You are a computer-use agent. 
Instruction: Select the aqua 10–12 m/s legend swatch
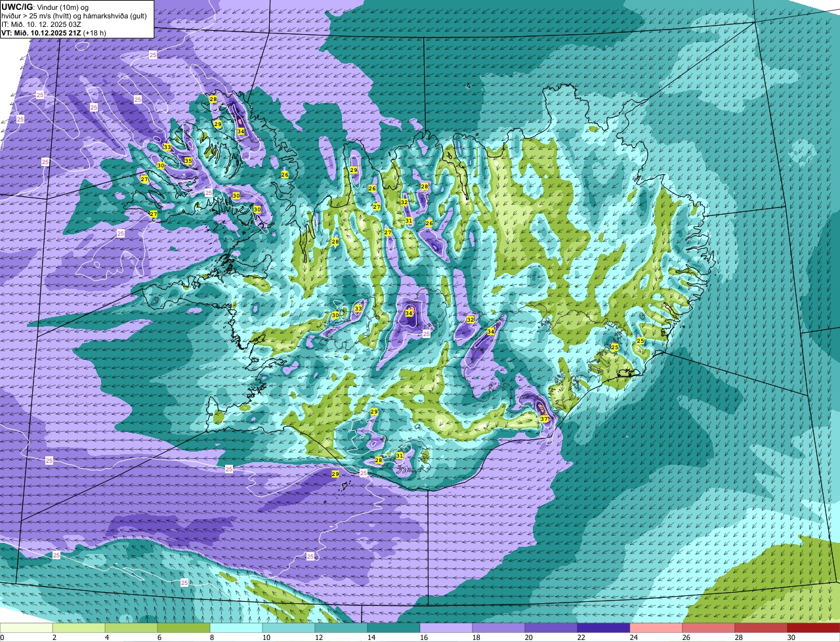click(289, 628)
